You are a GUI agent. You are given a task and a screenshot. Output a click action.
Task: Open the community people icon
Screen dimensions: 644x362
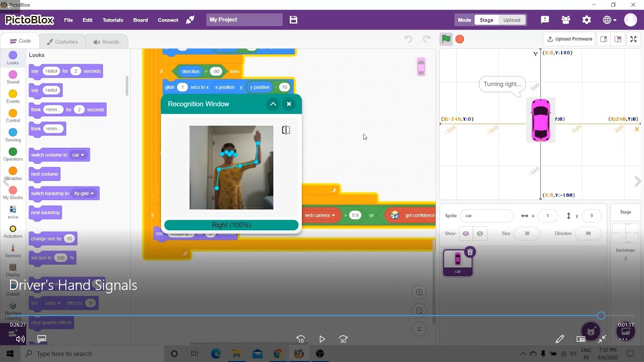(x=566, y=20)
